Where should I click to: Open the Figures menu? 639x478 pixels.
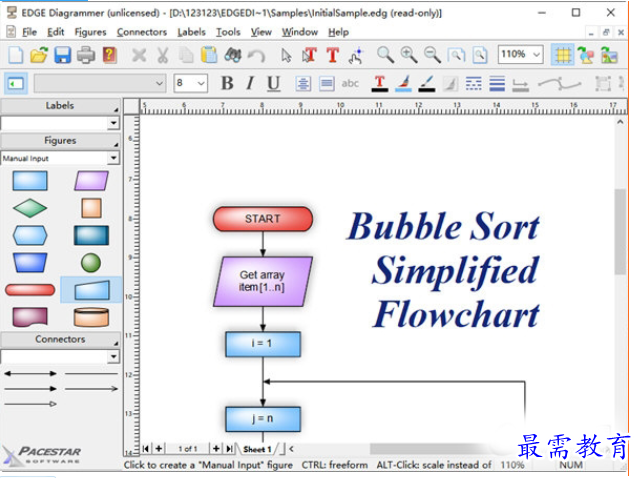[90, 32]
